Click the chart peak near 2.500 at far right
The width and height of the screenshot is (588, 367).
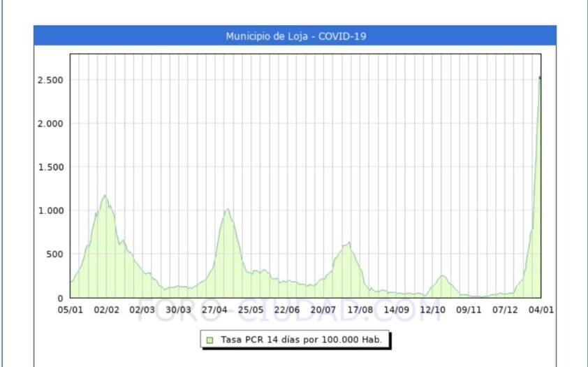[x=539, y=77]
